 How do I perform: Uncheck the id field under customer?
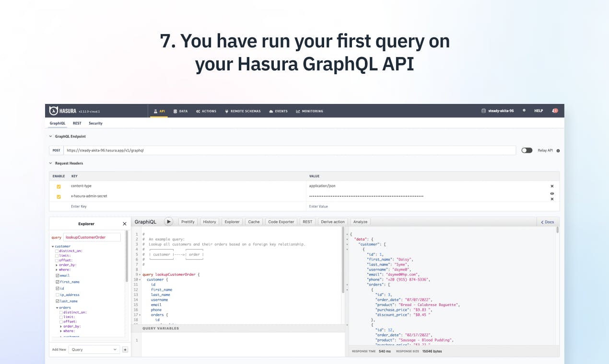(x=58, y=288)
